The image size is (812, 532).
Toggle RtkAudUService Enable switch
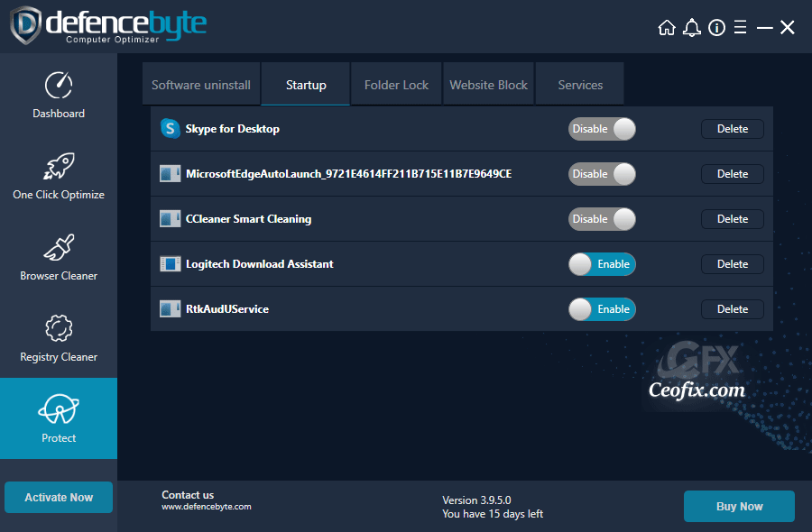coord(602,309)
